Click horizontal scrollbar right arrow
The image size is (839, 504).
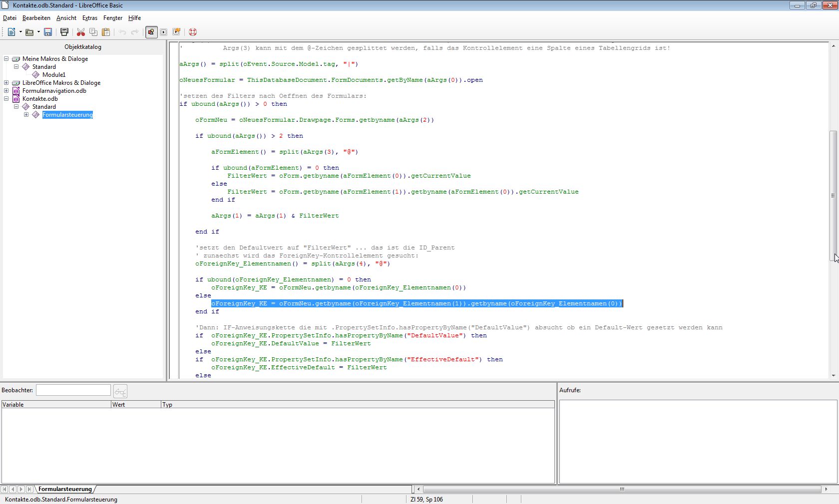(x=826, y=489)
